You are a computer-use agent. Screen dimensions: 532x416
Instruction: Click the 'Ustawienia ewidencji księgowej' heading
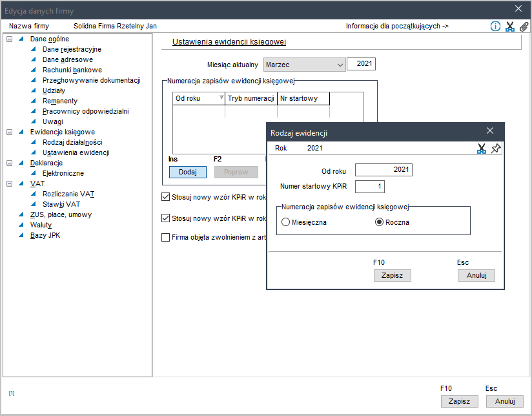click(x=229, y=42)
